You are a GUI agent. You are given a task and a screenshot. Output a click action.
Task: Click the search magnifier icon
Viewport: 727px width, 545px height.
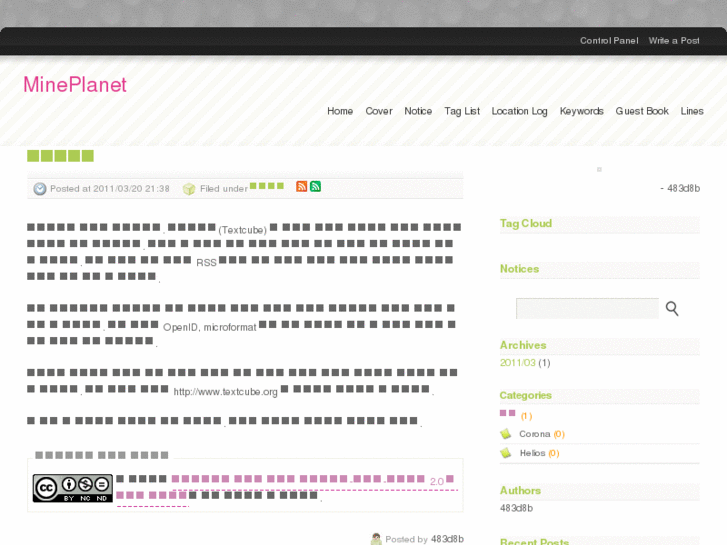pos(672,308)
